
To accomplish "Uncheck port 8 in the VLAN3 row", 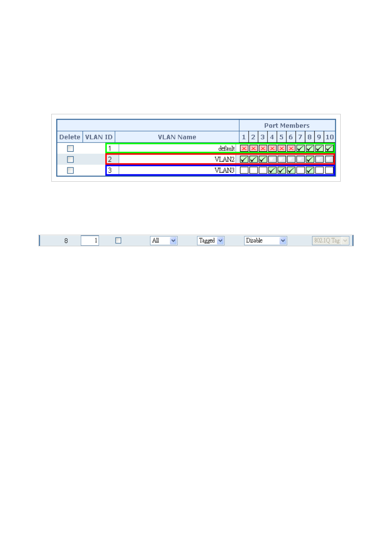I will pyautogui.click(x=310, y=170).
